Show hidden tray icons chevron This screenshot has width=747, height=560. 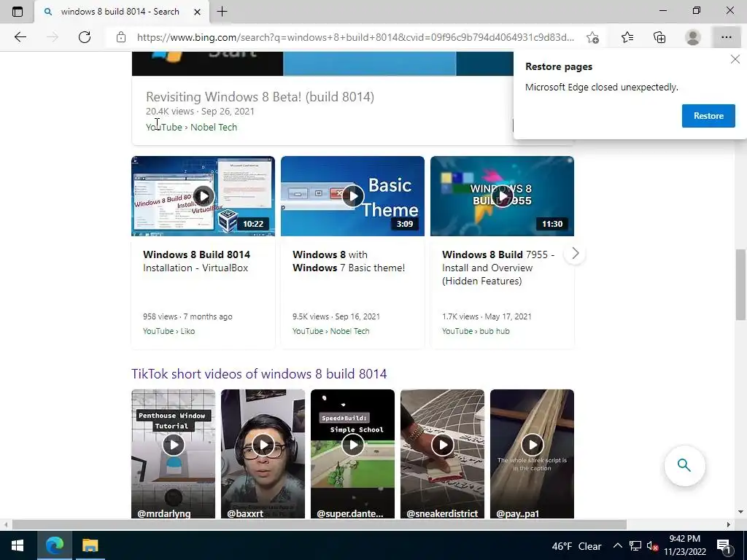(617, 545)
